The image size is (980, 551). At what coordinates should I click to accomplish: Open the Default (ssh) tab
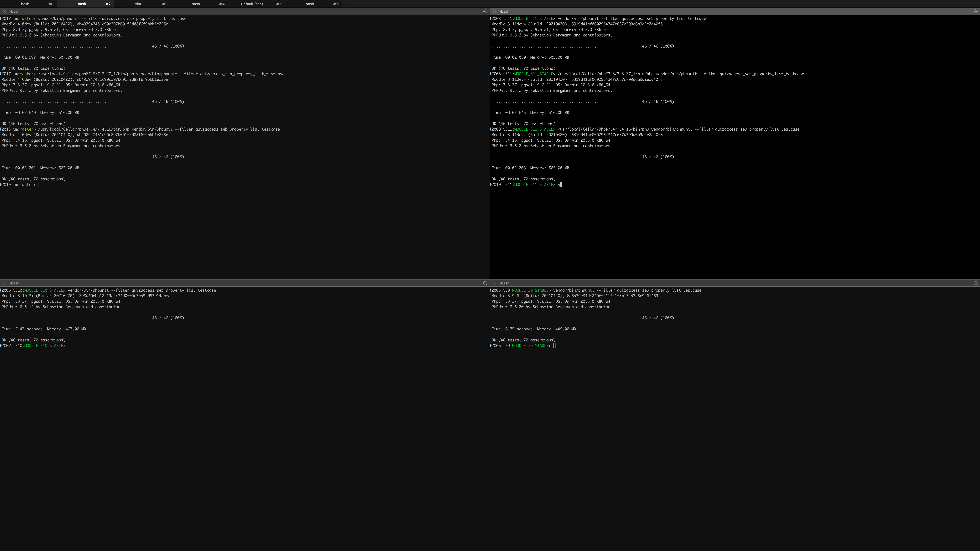tap(256, 4)
